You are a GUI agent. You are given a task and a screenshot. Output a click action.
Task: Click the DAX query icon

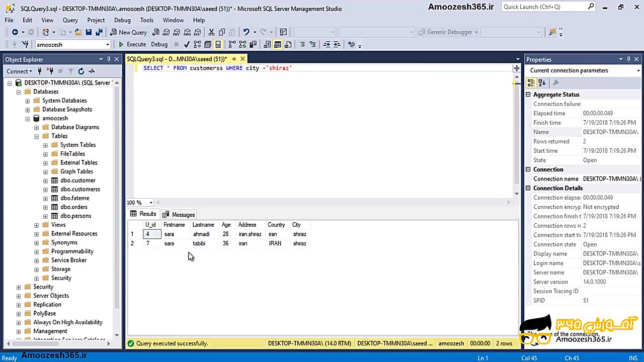point(198,32)
